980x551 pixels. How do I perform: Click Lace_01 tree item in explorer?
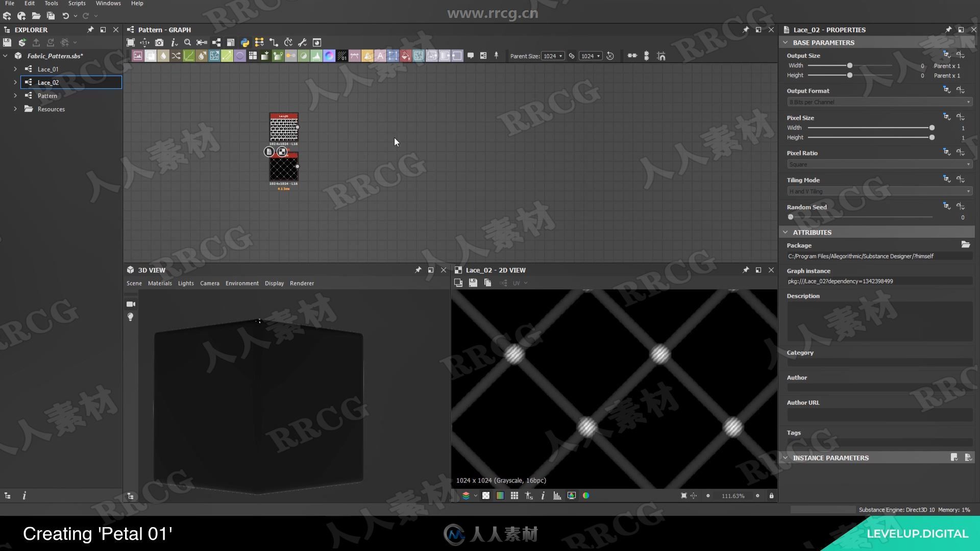47,69
